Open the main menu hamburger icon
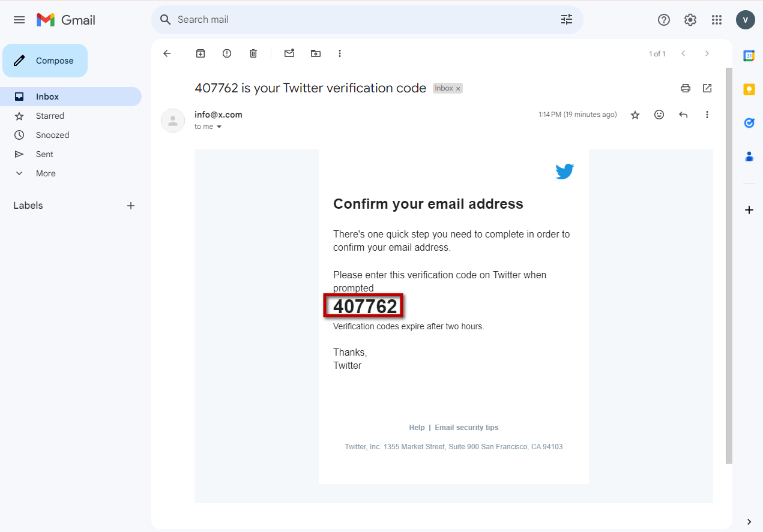This screenshot has height=532, width=763. click(x=19, y=20)
